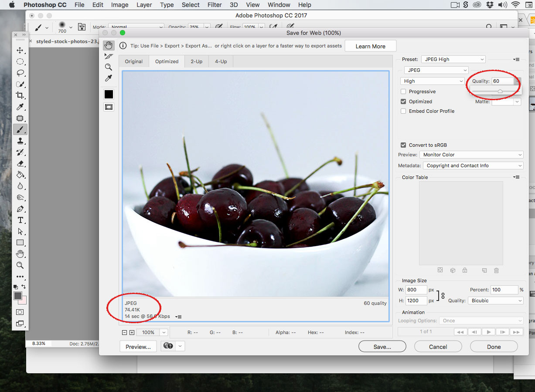Select the Move tool in Photoshop toolbar
Viewport: 535px width, 392px height.
coord(20,51)
